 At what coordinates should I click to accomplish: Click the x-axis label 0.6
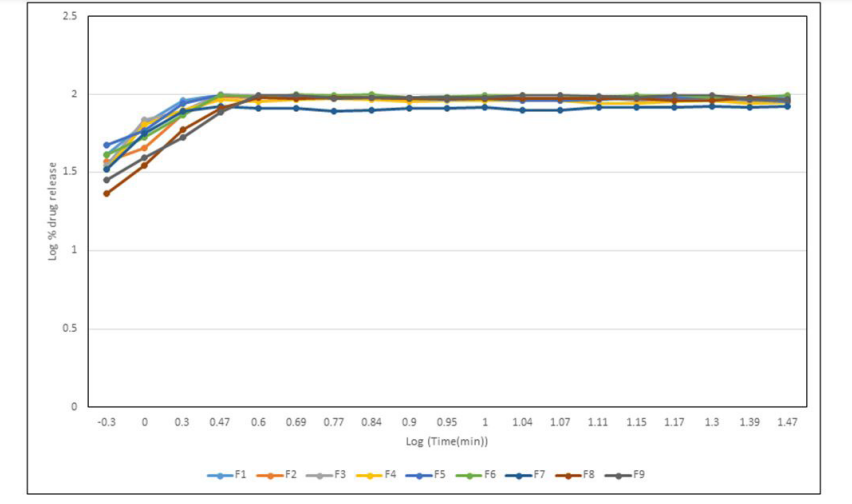[258, 423]
